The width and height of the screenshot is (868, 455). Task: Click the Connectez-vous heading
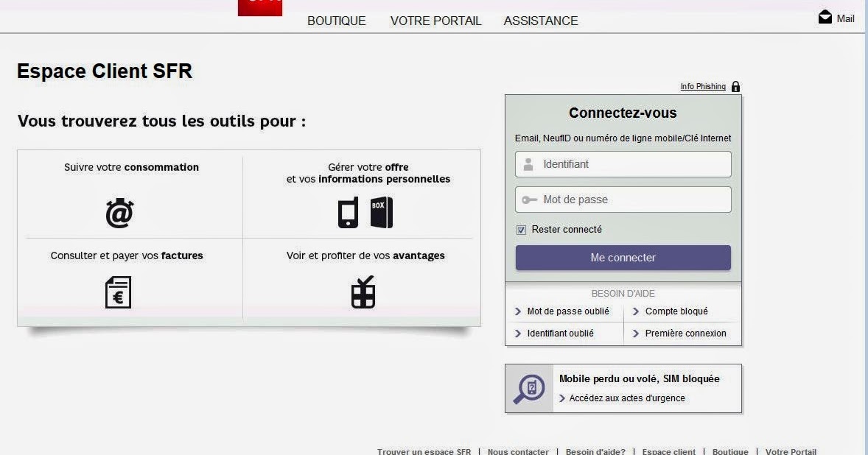click(623, 113)
